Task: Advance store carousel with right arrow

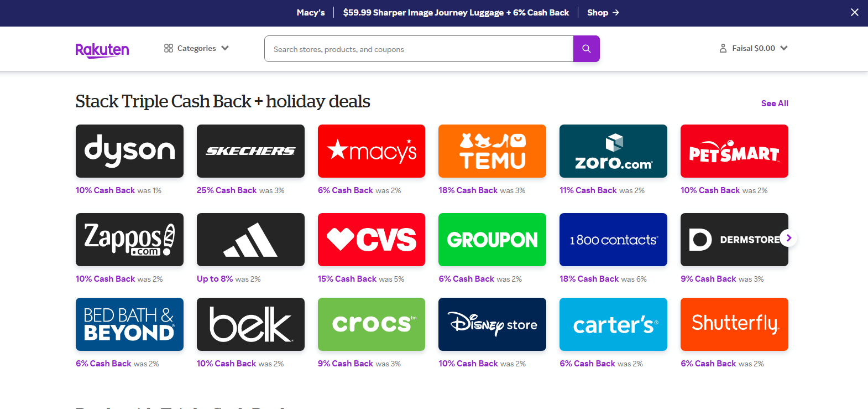Action: tap(789, 238)
